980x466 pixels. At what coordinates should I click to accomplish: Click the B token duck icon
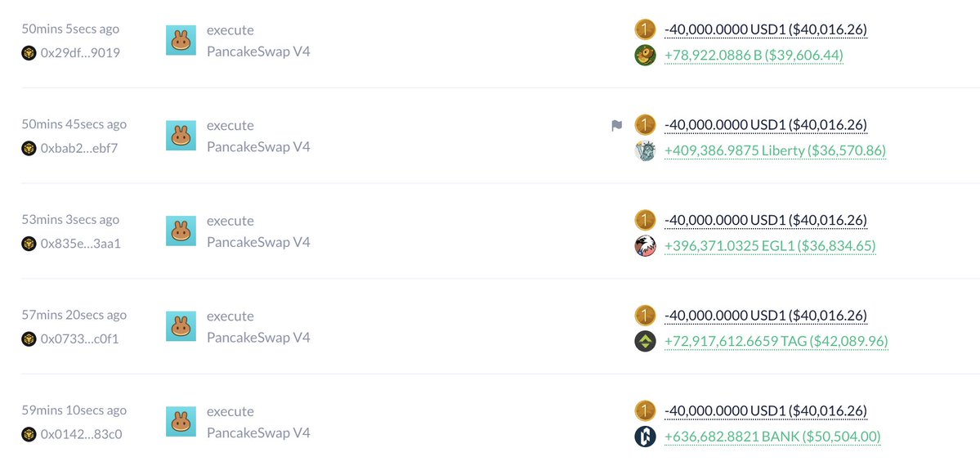645,56
